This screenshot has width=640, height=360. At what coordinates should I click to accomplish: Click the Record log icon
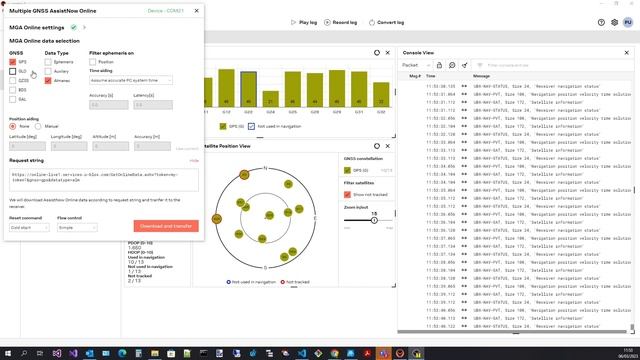pos(327,22)
